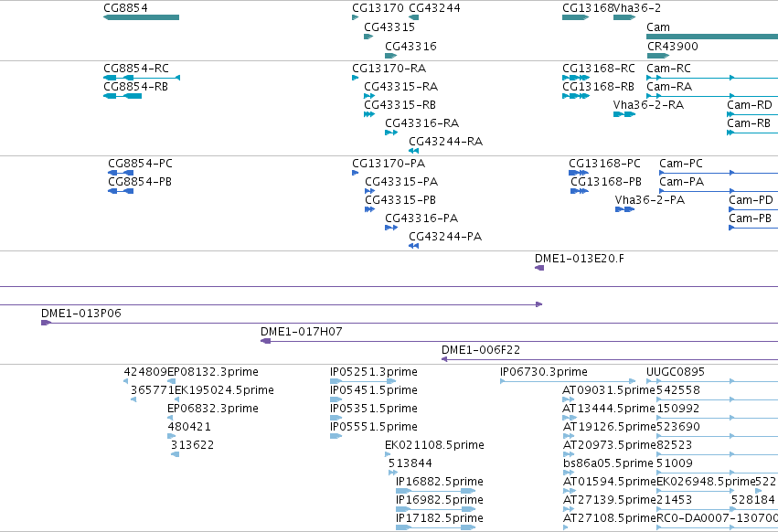Screen dimensions: 778x532
Task: Select transcript CG8854-RC
Action: 136,68
